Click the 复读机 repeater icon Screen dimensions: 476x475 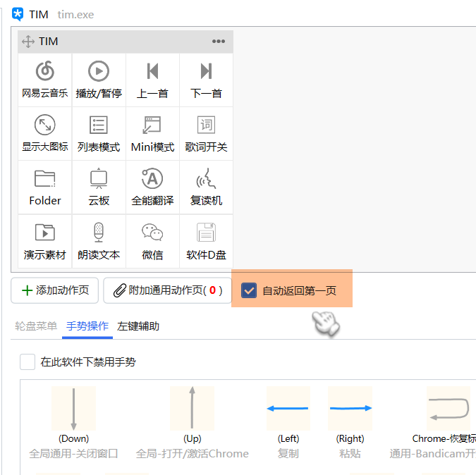(x=206, y=178)
